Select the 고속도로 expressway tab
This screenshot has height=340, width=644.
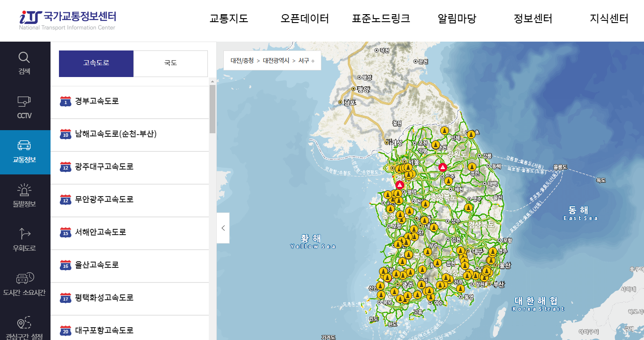96,63
